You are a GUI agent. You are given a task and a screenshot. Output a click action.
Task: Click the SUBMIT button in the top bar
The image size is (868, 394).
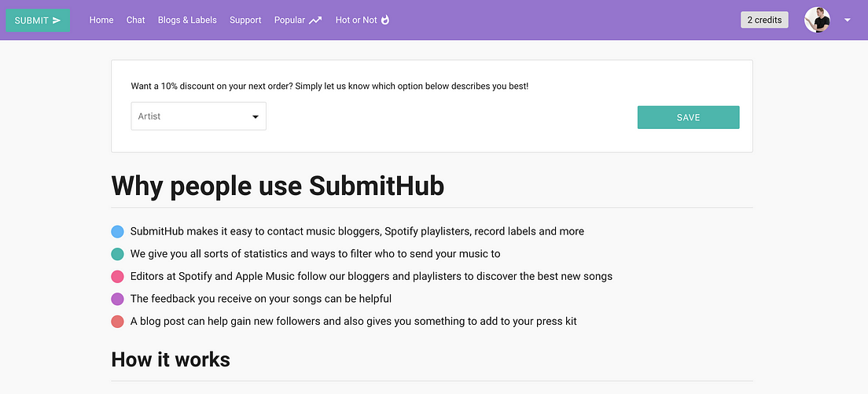pyautogui.click(x=38, y=20)
